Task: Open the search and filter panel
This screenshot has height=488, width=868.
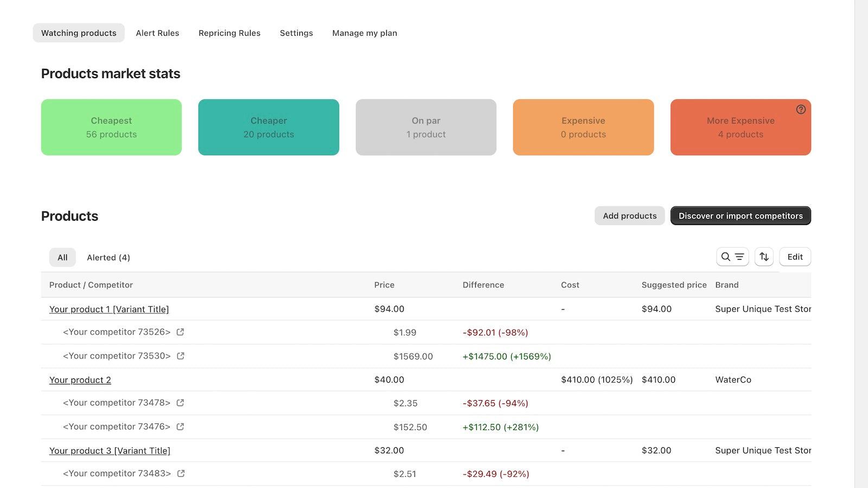Action: tap(732, 256)
